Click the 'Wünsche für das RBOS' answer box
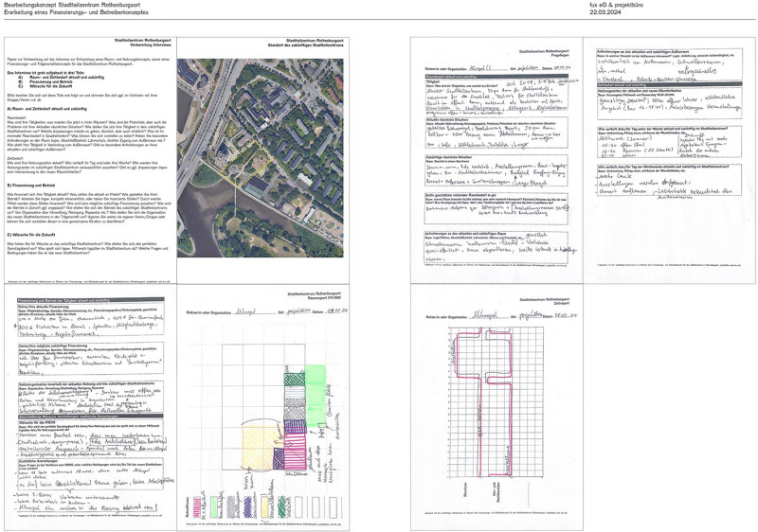This screenshot has height=532, width=758. [x=90, y=436]
